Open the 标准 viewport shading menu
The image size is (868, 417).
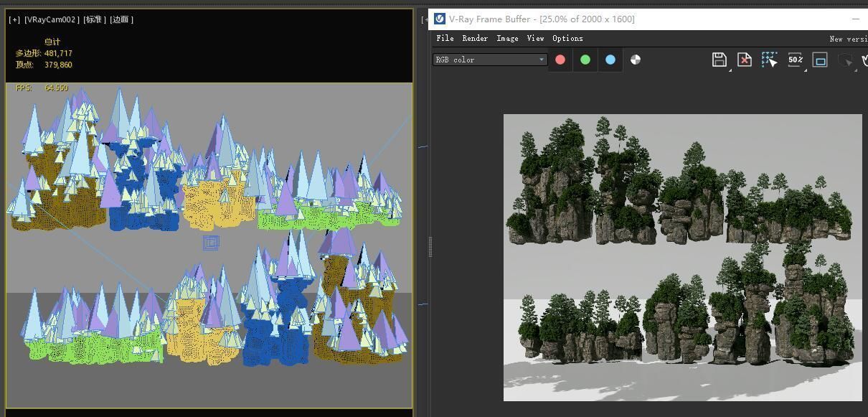click(93, 19)
